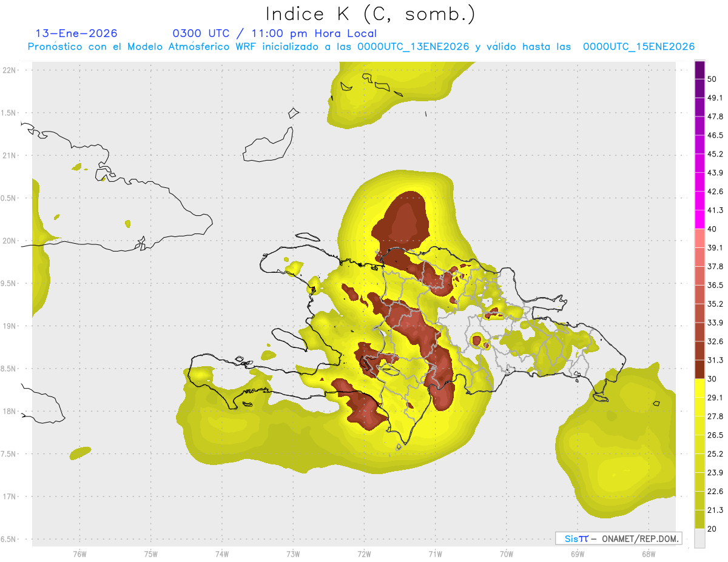Click the '73W' longitude axis label
728x562 pixels.
click(x=293, y=554)
